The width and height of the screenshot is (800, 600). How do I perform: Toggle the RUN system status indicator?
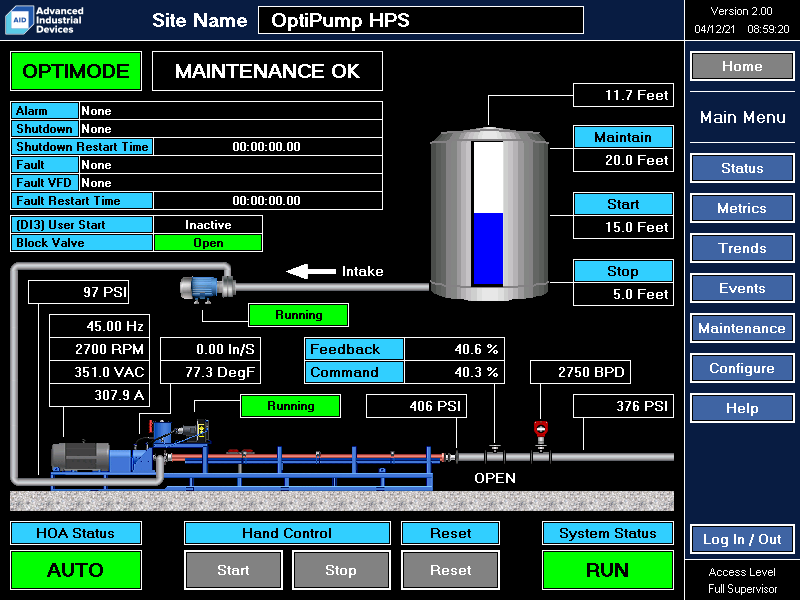tap(608, 570)
